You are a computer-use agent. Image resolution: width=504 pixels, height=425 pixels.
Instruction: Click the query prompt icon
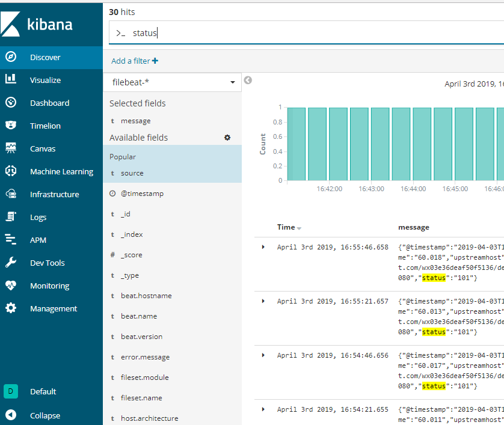(120, 33)
